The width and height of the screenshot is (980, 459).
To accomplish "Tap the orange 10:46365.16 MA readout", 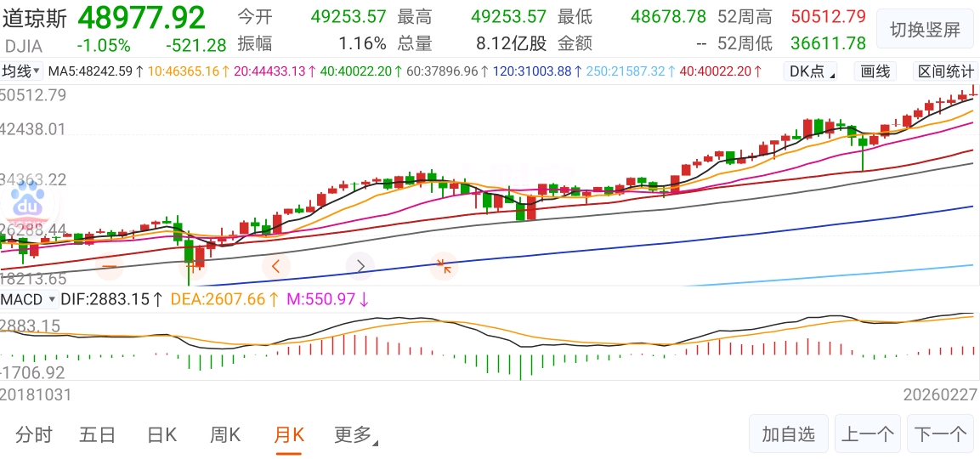I will [x=189, y=72].
